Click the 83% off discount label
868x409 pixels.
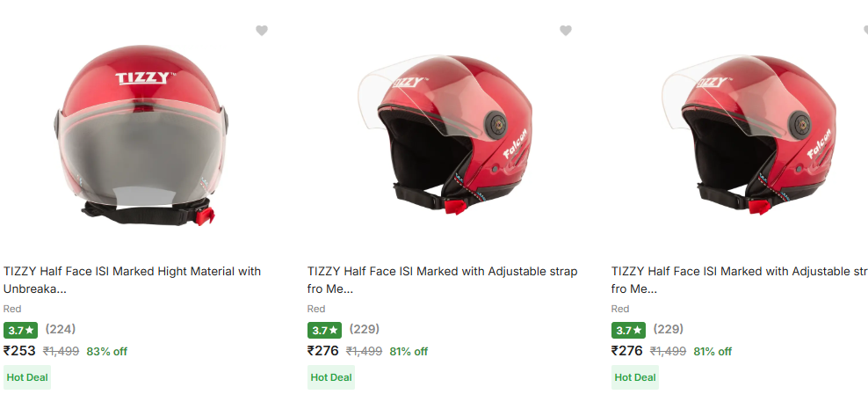106,352
